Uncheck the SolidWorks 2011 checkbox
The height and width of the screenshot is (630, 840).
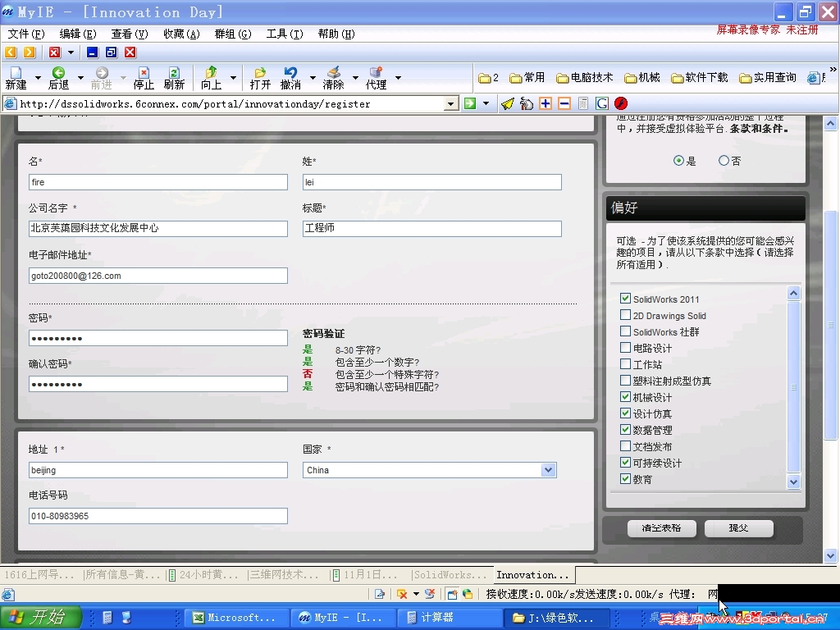624,299
